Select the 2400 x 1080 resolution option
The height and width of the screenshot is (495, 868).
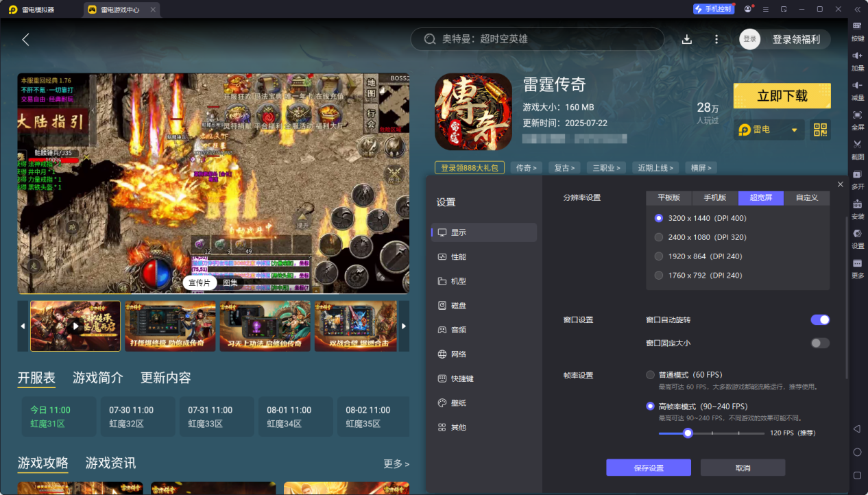point(659,237)
